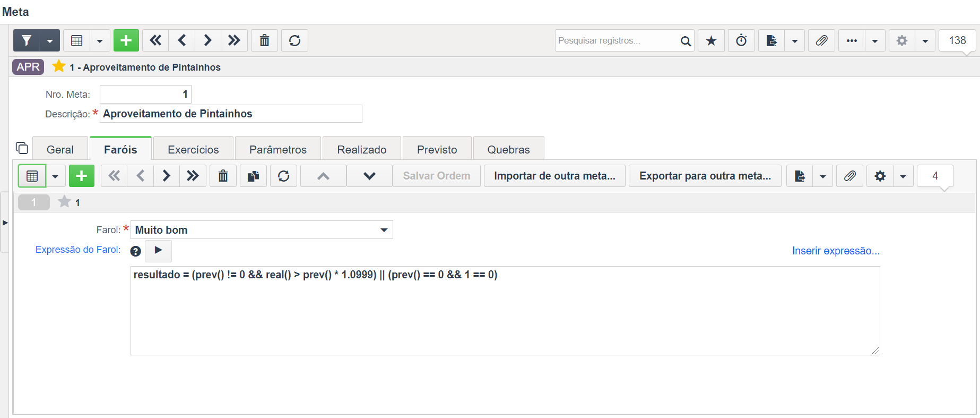
Task: Go to next Farol record
Action: click(167, 176)
